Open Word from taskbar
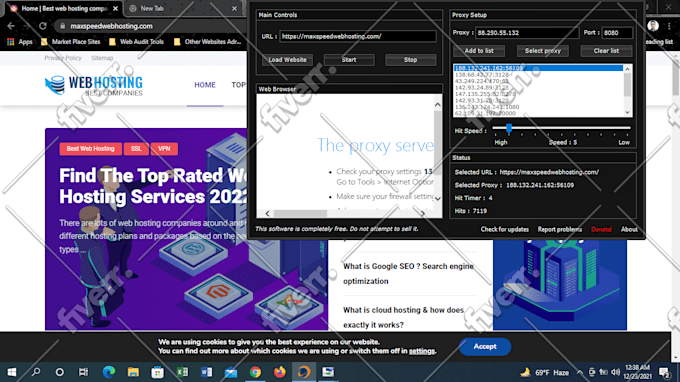680x382 pixels. click(206, 372)
